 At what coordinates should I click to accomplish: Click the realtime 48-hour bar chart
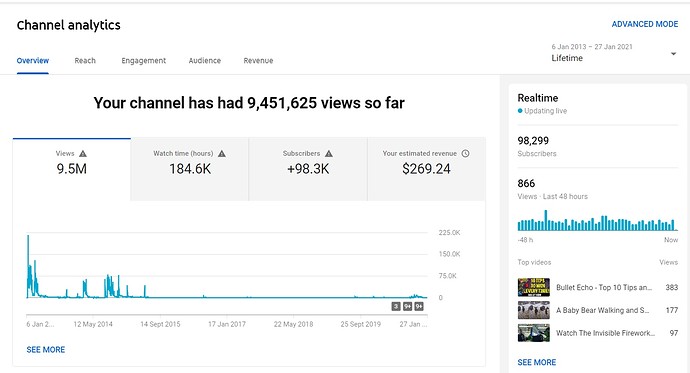[597, 220]
